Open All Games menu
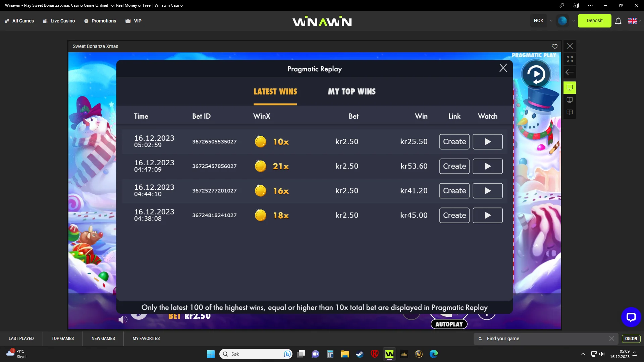Image resolution: width=644 pixels, height=362 pixels. tap(19, 21)
